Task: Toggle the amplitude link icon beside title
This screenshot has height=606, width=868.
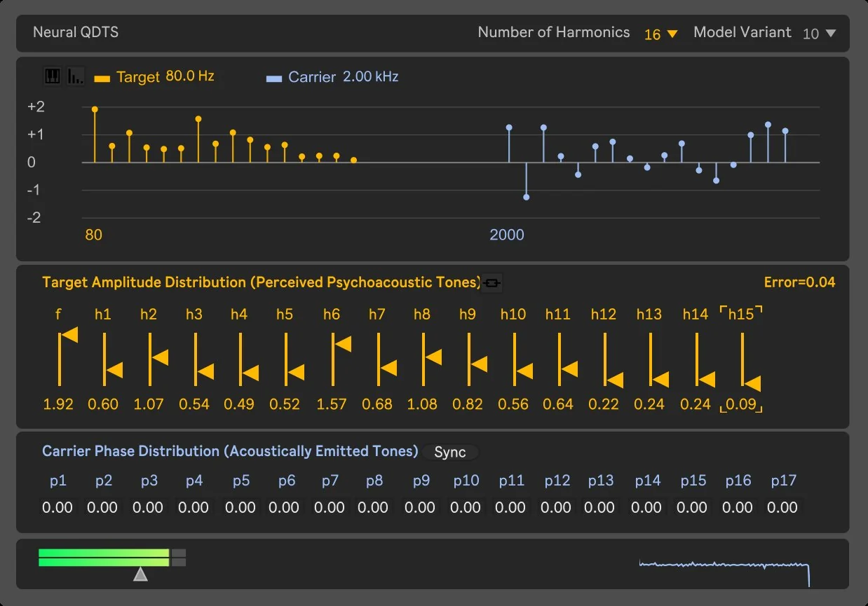Action: tap(492, 283)
